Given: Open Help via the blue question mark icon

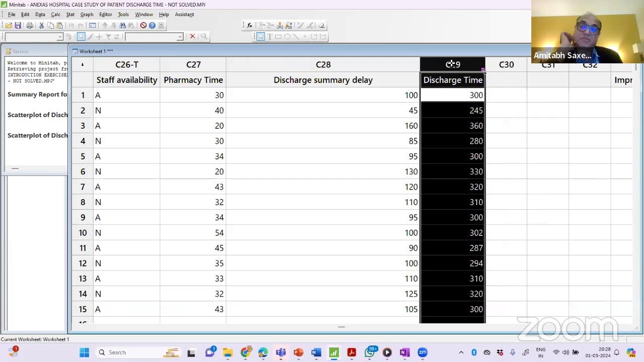Looking at the screenshot, I should click(152, 25).
